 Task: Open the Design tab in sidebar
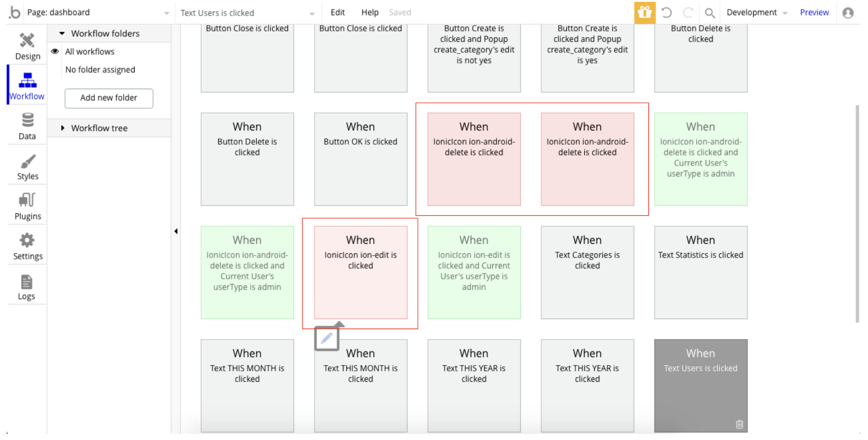pos(28,46)
